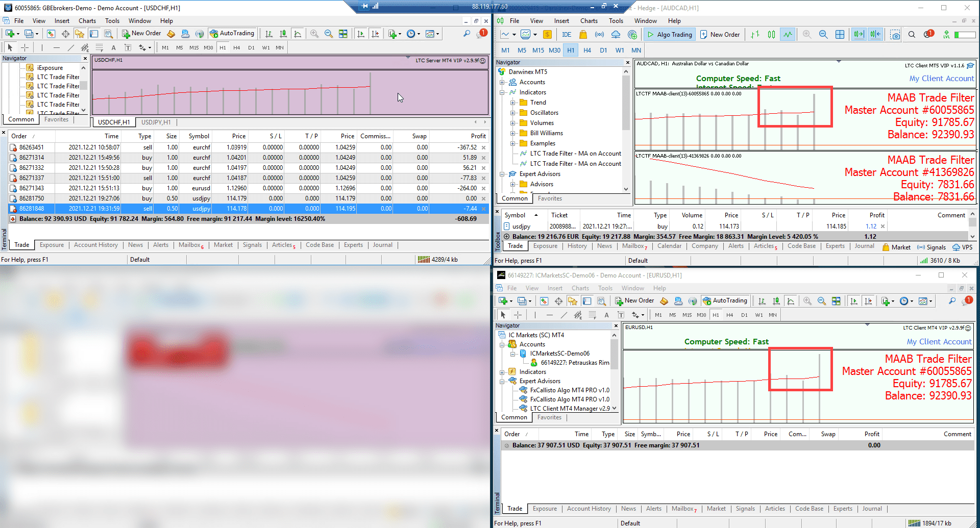
Task: Select H4 timeframe in Darwinex MT5 window
Action: point(587,50)
